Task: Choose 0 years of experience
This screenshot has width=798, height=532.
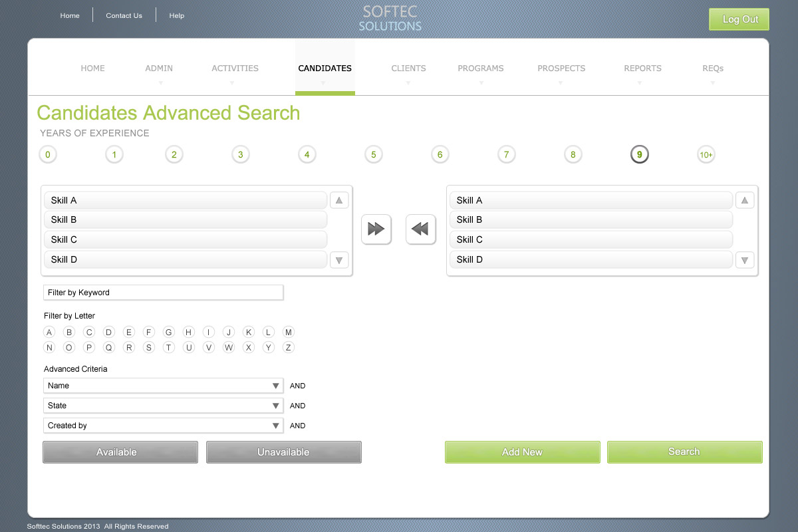Action: point(47,155)
